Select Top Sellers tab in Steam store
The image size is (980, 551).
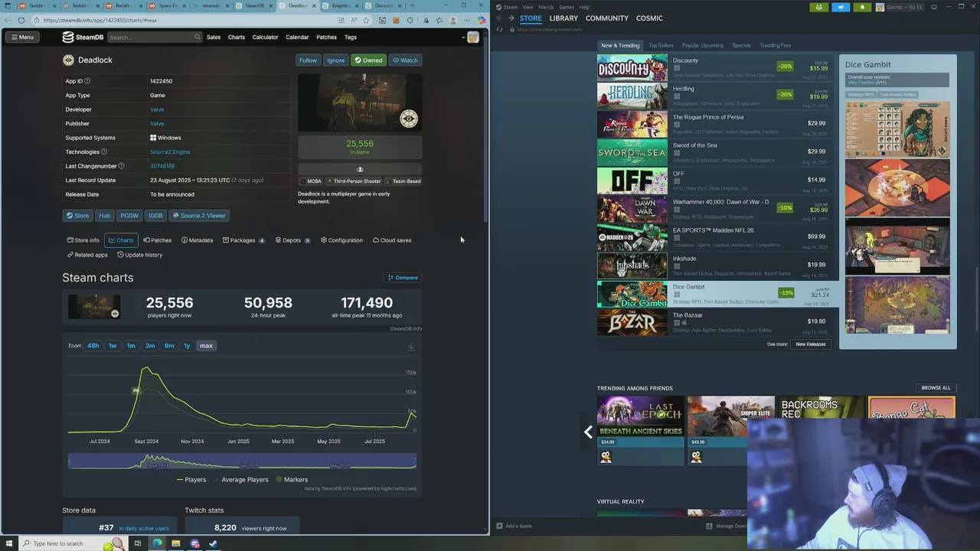[661, 45]
